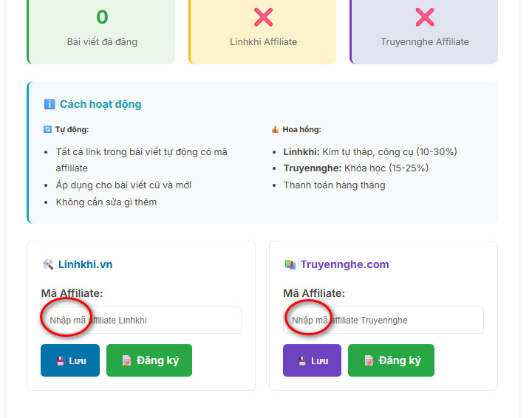Click the info icon beside Cách hoạt động
532x418 pixels.
point(50,104)
